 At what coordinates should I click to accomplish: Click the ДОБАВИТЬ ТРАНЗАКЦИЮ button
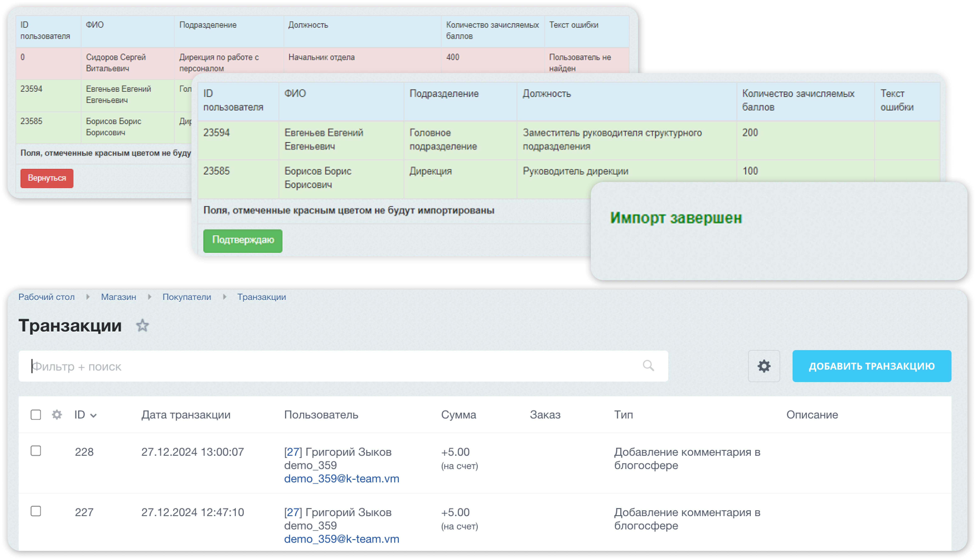coord(872,366)
